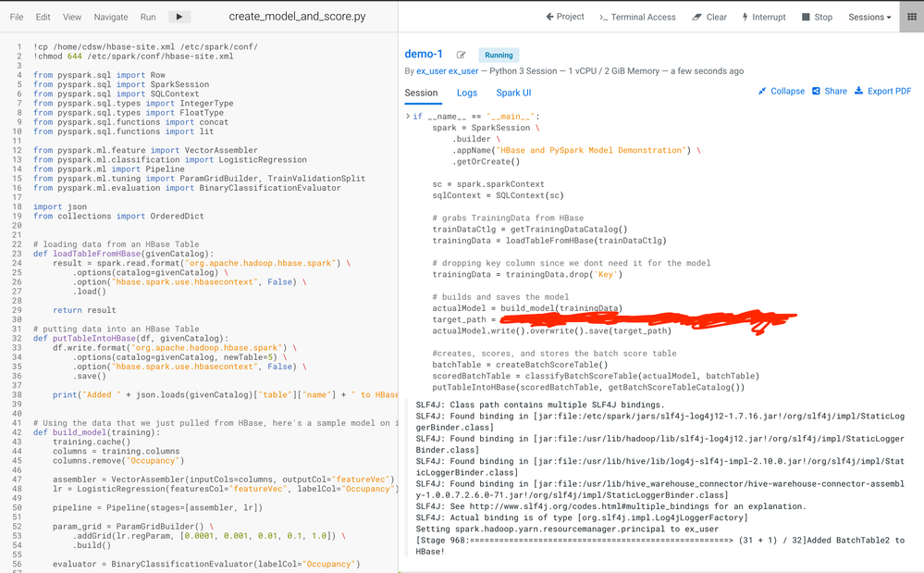The image size is (924, 573).
Task: Click the demo-1 session title
Action: (423, 54)
